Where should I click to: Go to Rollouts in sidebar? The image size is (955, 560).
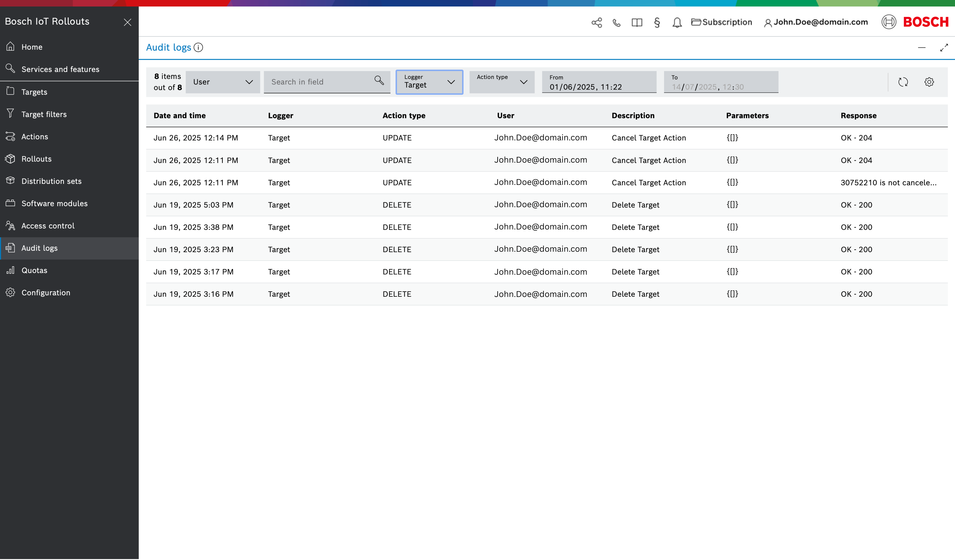(x=36, y=159)
